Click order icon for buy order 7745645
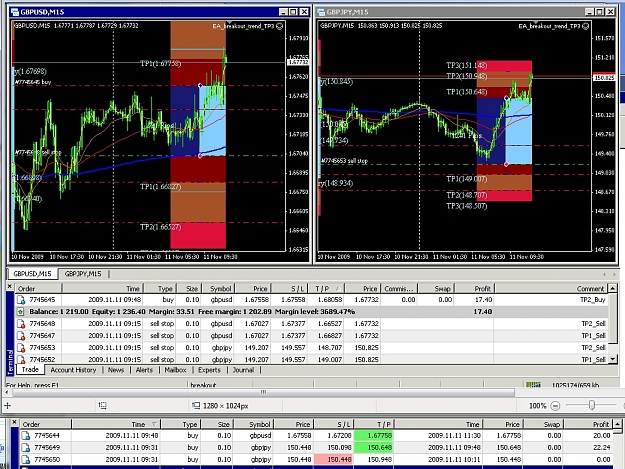Screen dimensions: 625x469 21,300
